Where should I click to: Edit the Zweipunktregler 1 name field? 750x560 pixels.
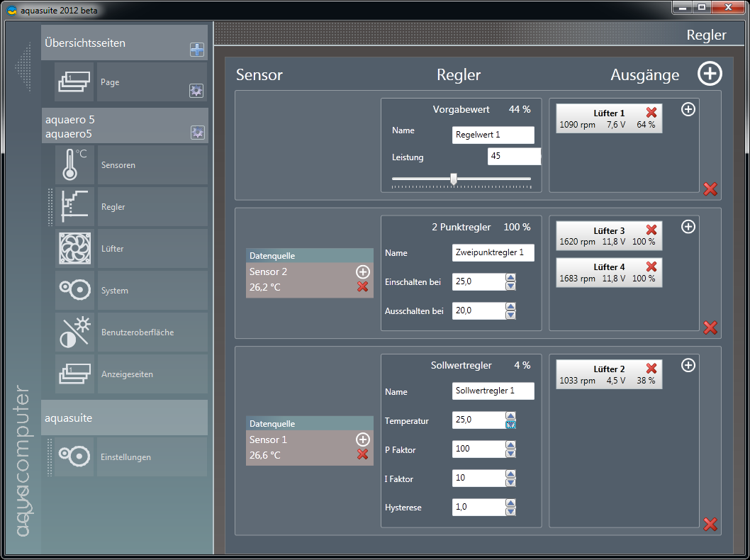click(493, 252)
